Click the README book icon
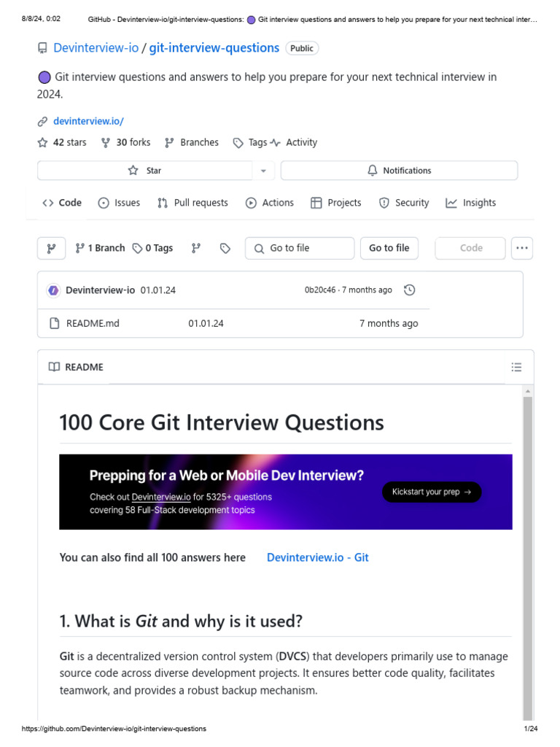Viewport: 560px width, 747px height. 54,367
